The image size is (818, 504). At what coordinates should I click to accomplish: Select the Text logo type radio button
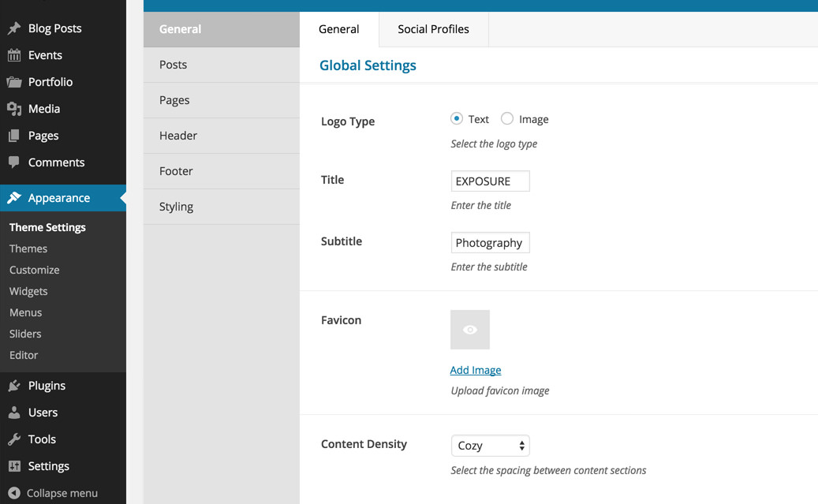(457, 119)
